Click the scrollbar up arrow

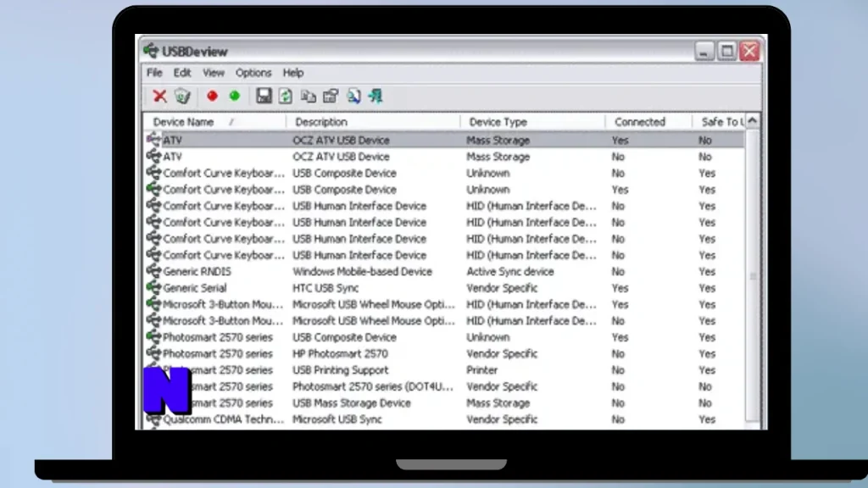click(x=753, y=120)
